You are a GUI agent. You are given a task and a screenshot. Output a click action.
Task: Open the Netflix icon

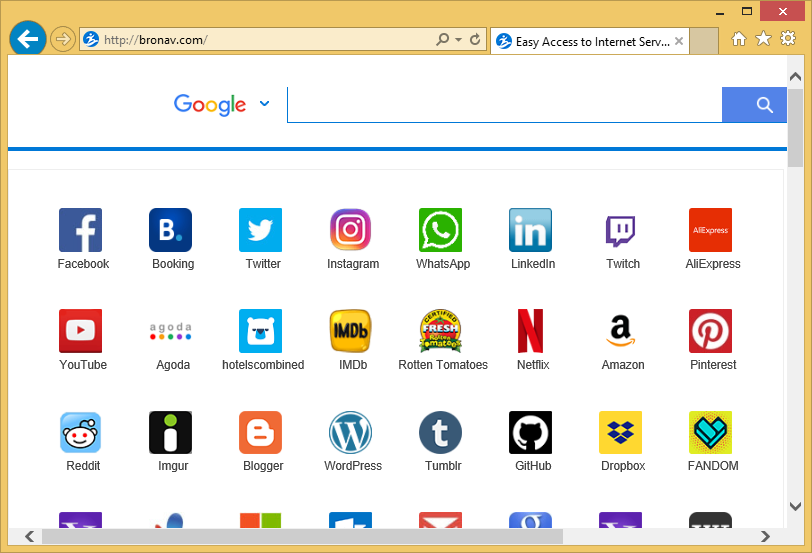pyautogui.click(x=530, y=331)
